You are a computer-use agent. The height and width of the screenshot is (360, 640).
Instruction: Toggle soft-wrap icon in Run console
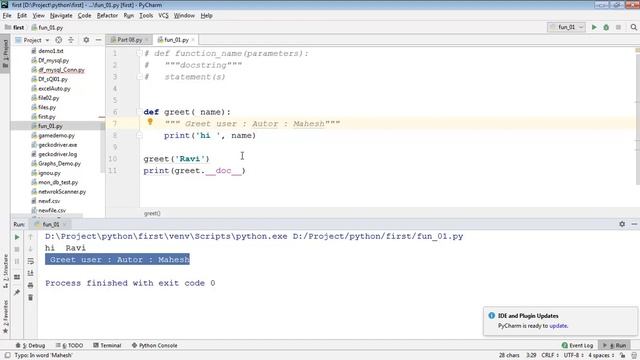(x=31, y=261)
